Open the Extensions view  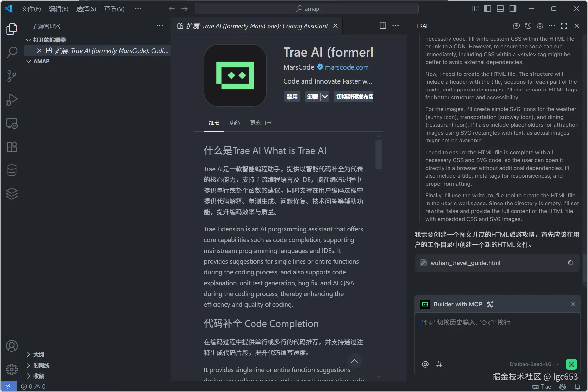pyautogui.click(x=12, y=147)
